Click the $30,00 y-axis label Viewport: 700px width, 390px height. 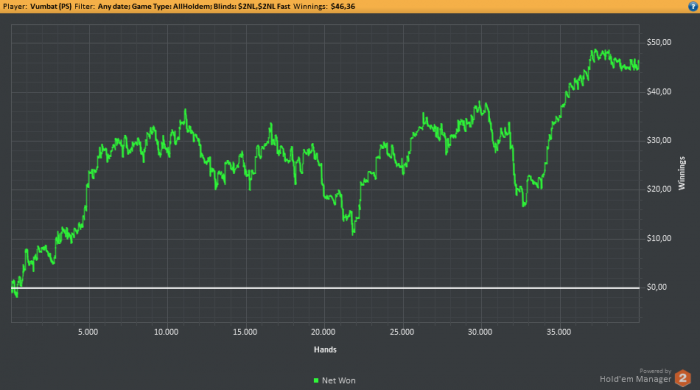coord(659,140)
